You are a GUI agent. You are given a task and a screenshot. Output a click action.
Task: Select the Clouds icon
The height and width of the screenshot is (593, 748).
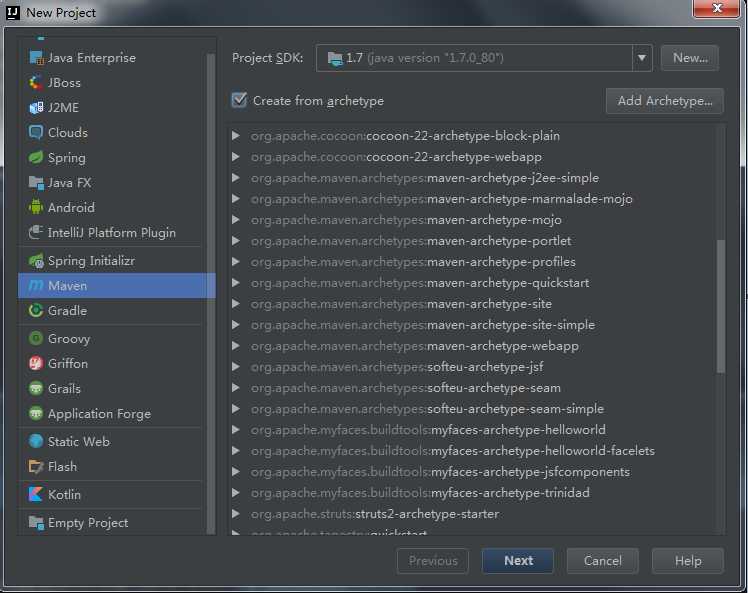(36, 132)
